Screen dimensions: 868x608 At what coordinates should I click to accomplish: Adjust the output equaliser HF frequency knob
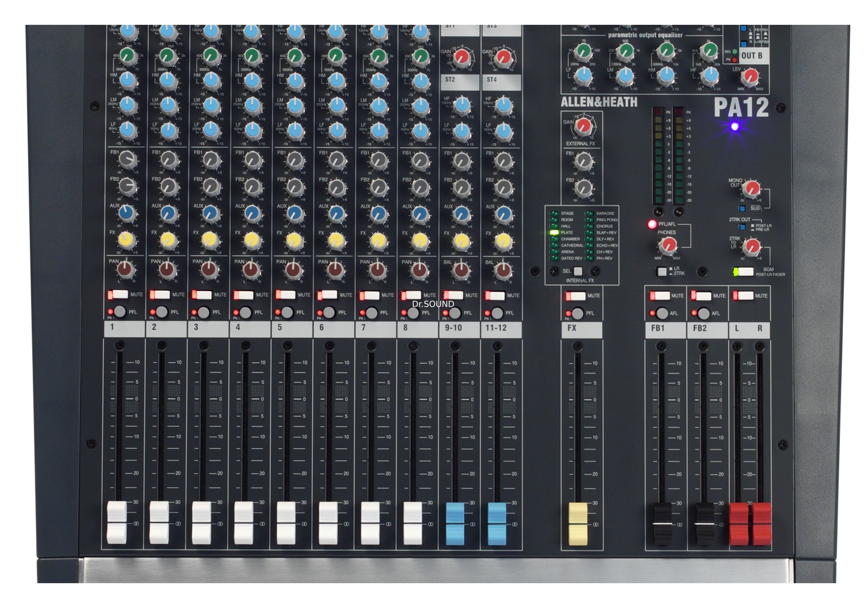tap(709, 51)
